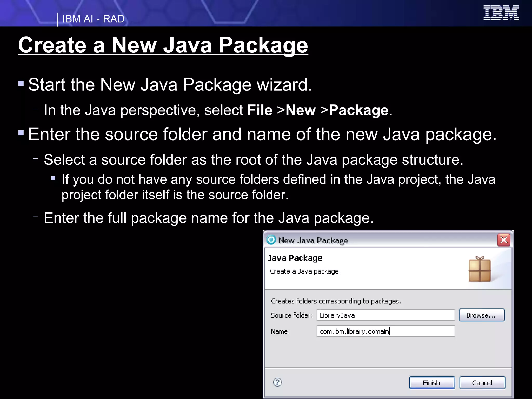Click the bold 'File >New >Package' text
This screenshot has width=532, height=399.
pos(318,110)
